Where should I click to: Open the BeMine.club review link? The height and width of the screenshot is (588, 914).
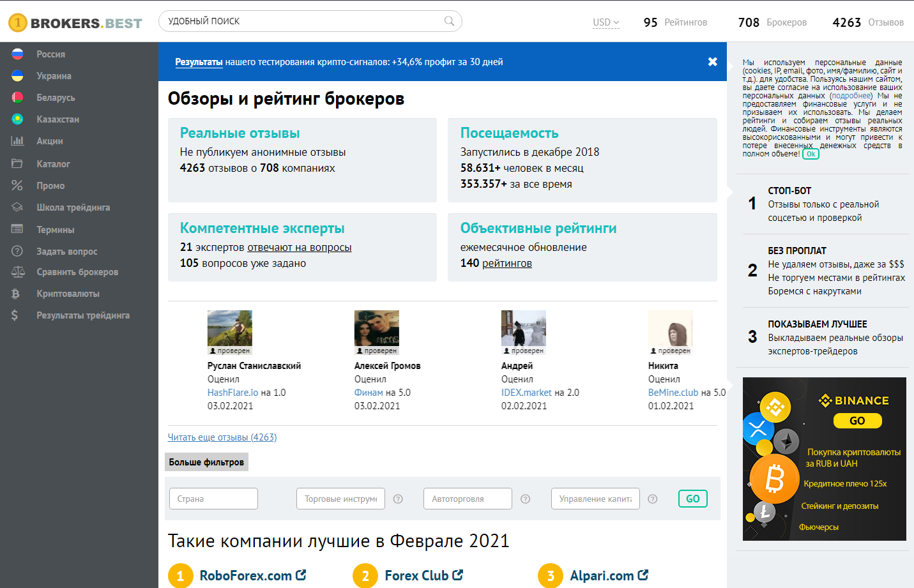coord(673,393)
